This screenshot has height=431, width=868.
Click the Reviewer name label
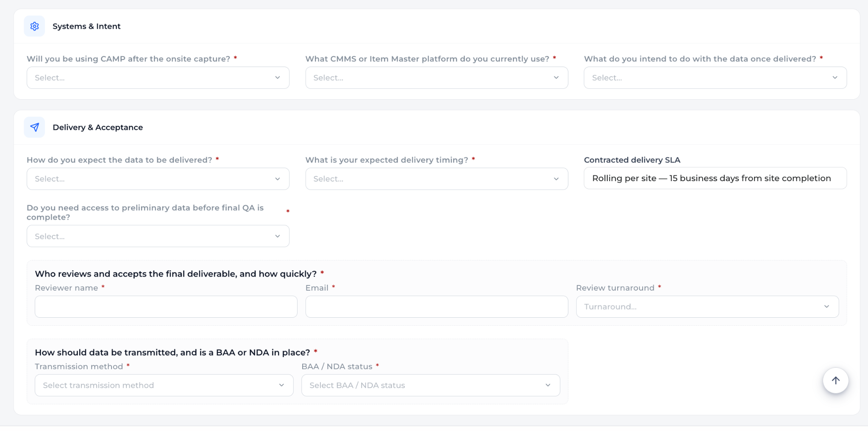coord(67,288)
